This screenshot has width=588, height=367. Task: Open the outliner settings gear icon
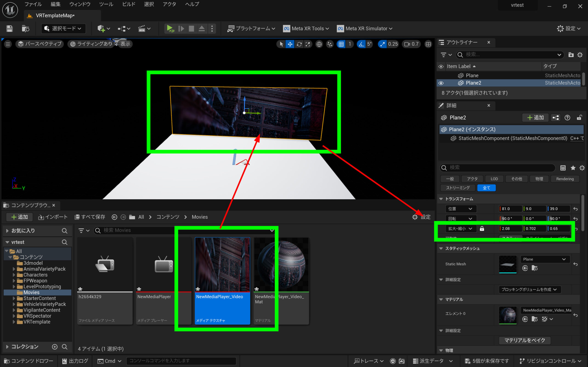(580, 55)
